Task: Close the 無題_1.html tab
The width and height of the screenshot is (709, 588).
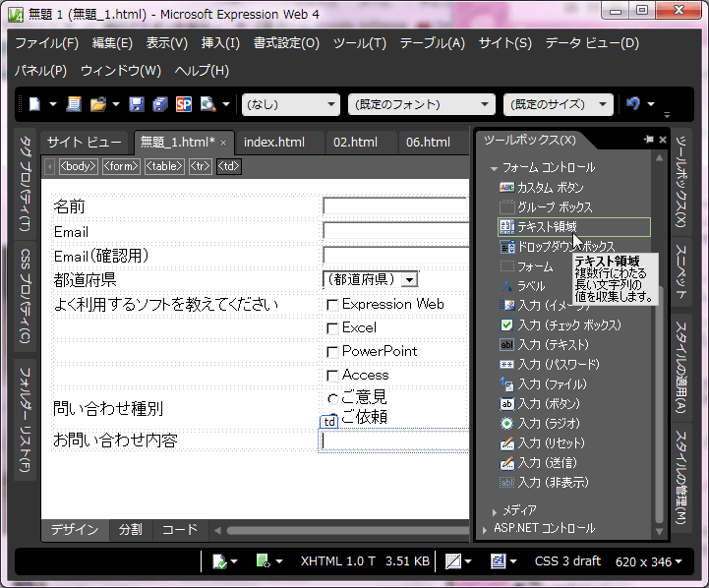Action: tap(223, 143)
